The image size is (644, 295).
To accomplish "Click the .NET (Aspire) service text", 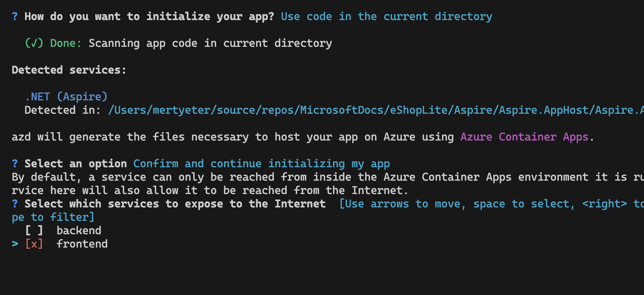I will [x=66, y=97].
